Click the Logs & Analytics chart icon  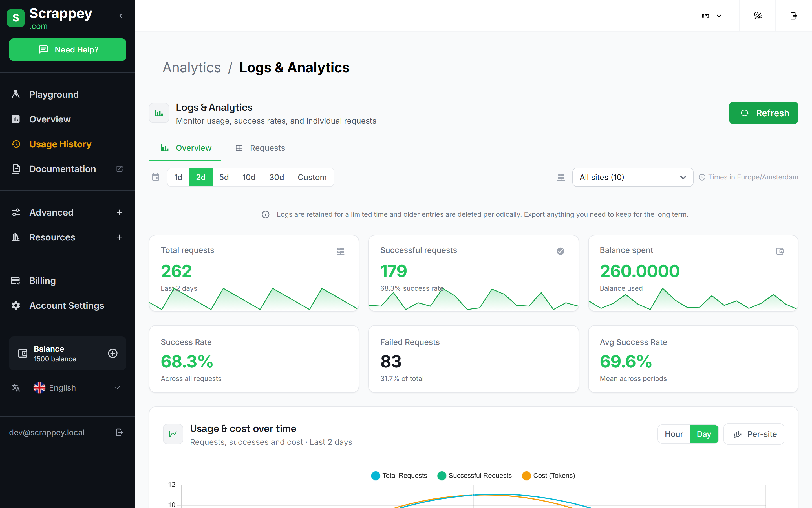click(159, 113)
